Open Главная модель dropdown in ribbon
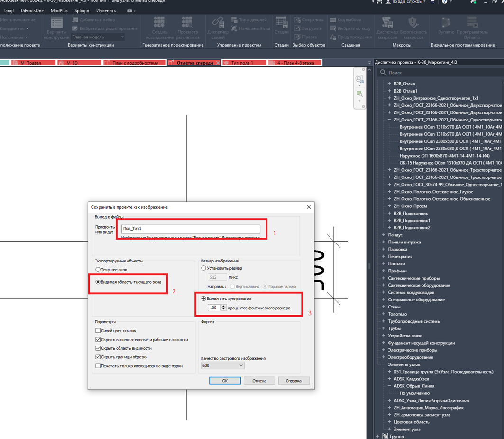This screenshot has width=504, height=439. 98,37
